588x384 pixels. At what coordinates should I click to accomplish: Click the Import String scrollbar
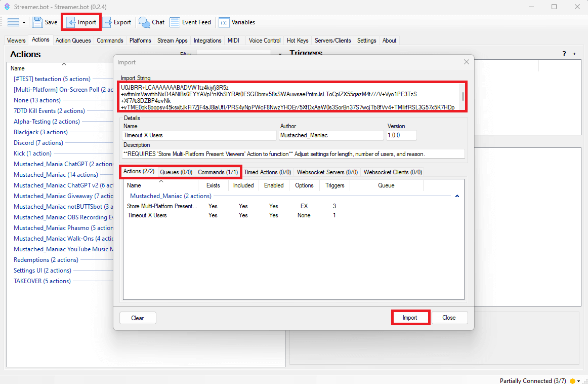coord(462,96)
